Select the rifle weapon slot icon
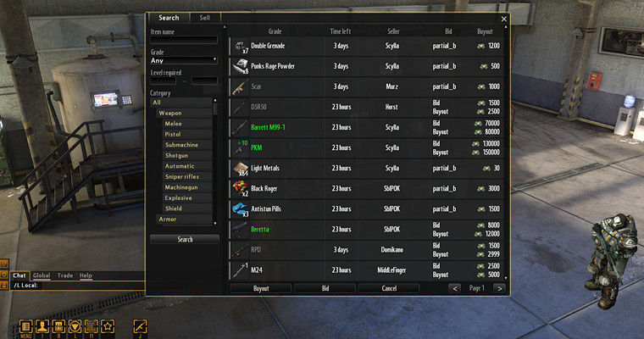The width and height of the screenshot is (644, 339). pyautogui.click(x=140, y=326)
